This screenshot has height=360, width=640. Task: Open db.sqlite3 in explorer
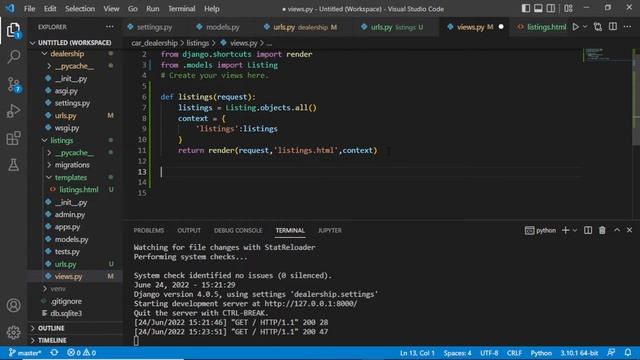66,313
